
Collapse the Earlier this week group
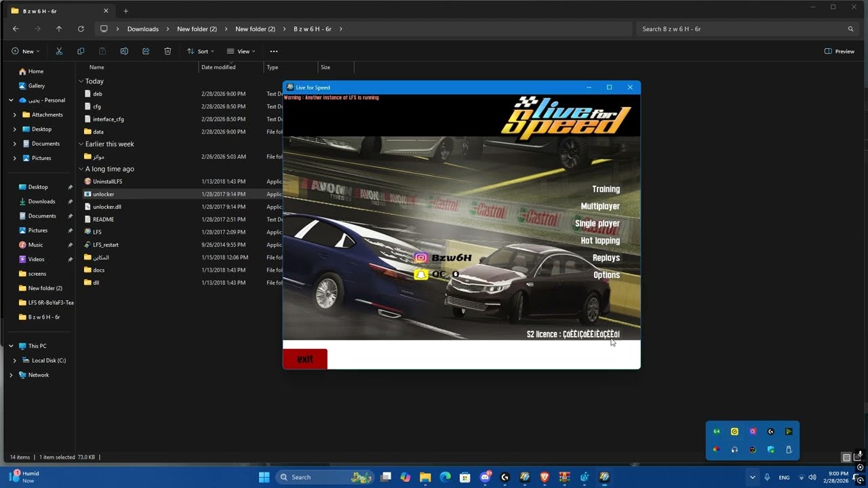pyautogui.click(x=81, y=144)
